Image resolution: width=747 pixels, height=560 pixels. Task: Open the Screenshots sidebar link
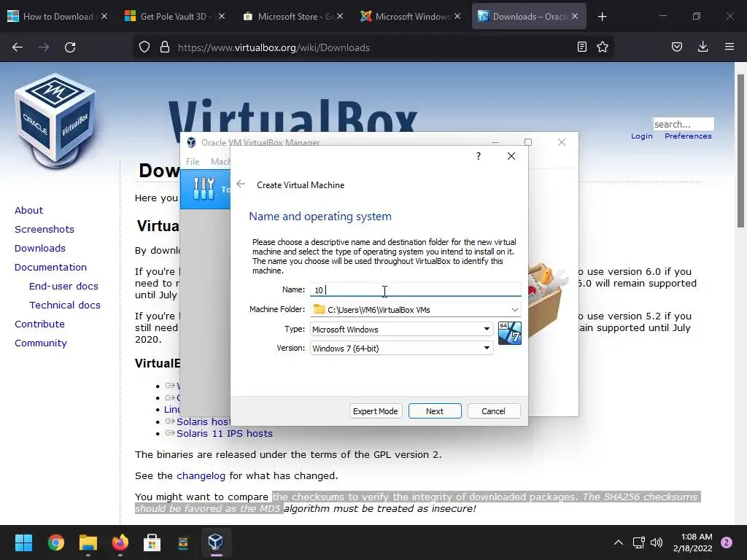pyautogui.click(x=44, y=229)
